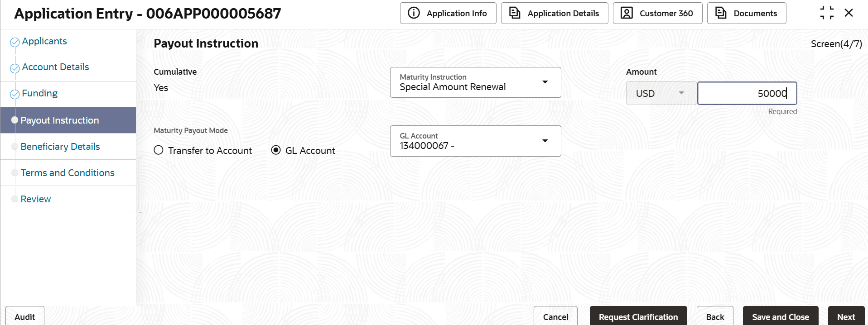Image resolution: width=868 pixels, height=325 pixels.
Task: Click Request Clarification button
Action: click(638, 317)
